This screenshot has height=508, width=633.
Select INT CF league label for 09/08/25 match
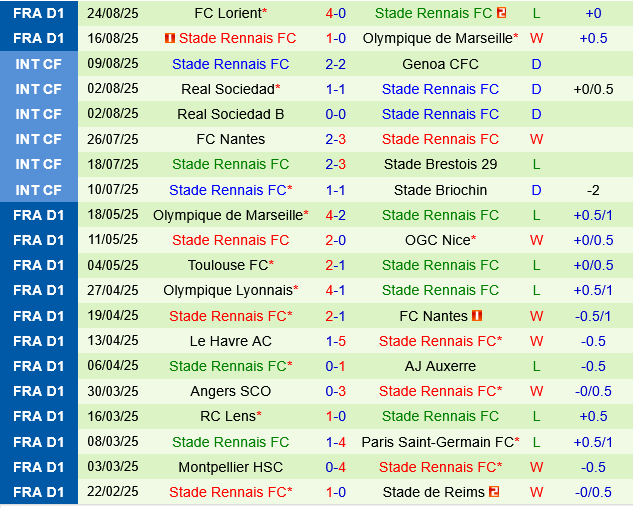(x=38, y=64)
